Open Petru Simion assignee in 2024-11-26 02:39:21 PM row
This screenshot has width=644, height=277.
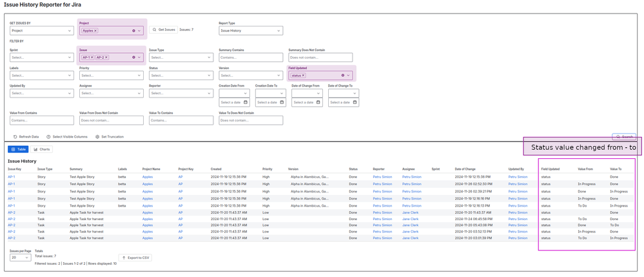pos(412,191)
